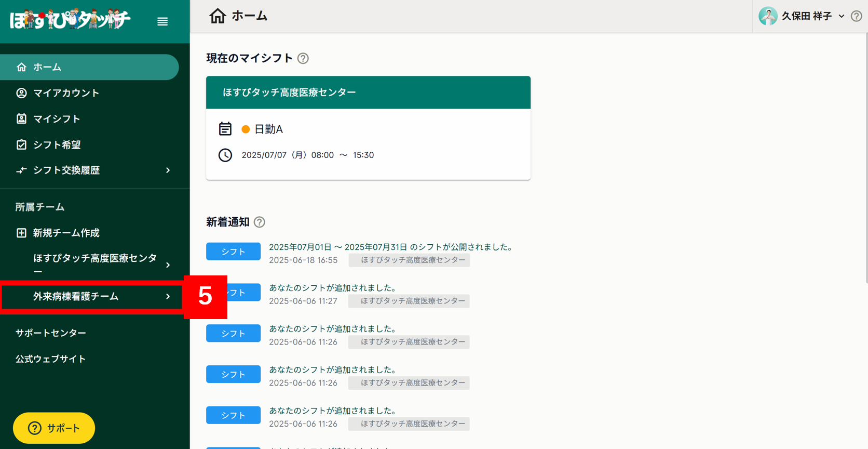Click the clock icon beside shift time

[x=225, y=155]
